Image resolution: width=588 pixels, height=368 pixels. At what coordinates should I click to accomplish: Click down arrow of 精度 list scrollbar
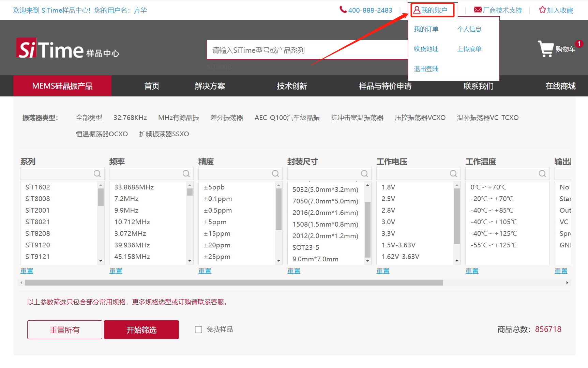coord(279,261)
